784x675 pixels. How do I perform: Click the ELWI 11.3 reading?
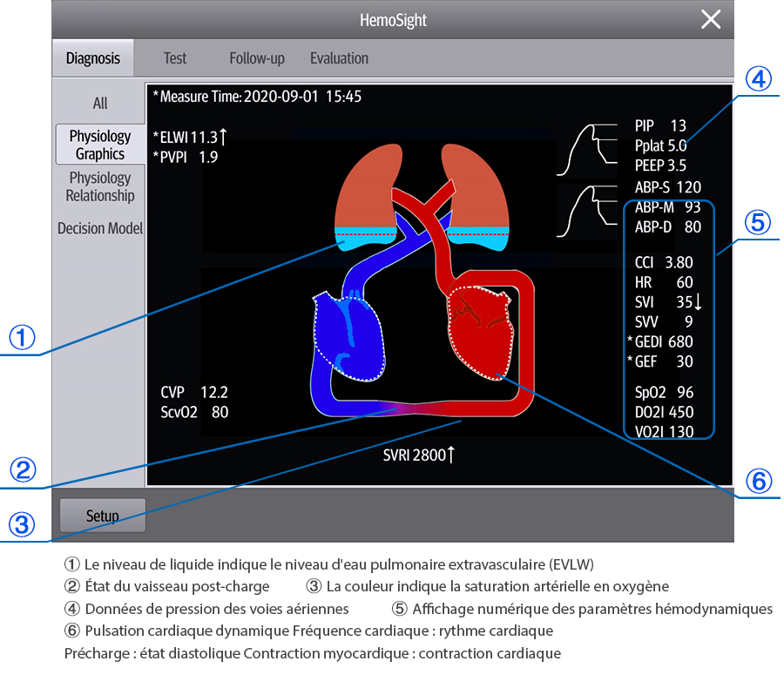click(x=190, y=136)
